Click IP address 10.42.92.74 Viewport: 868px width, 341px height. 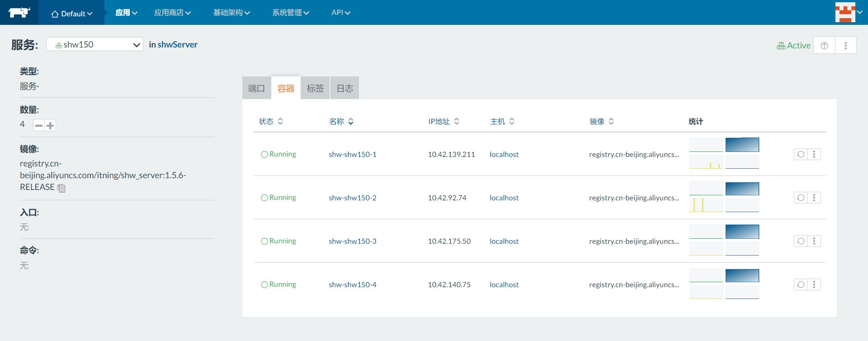(x=447, y=198)
